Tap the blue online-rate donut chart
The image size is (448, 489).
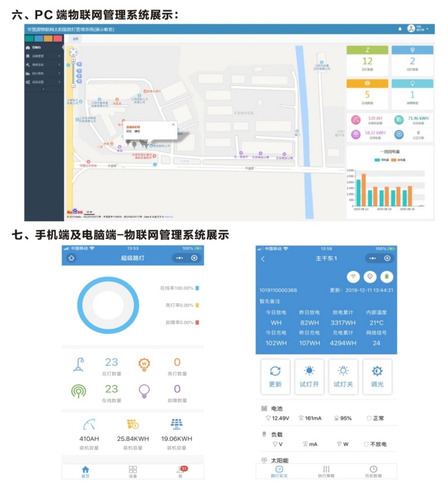(108, 305)
